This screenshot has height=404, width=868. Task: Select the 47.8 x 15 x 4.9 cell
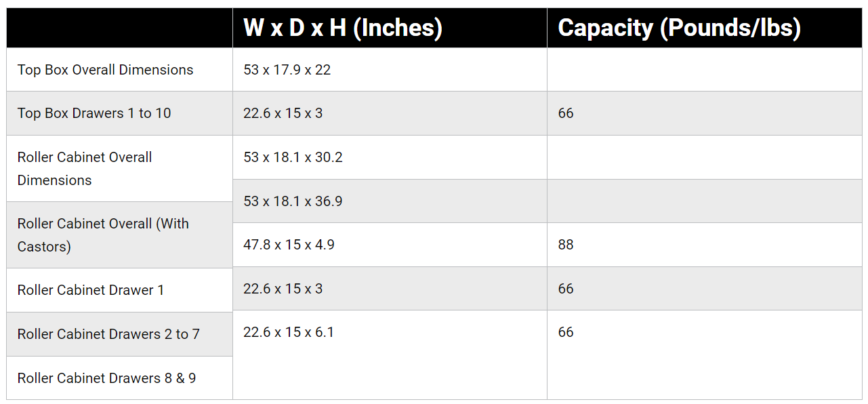(390, 245)
